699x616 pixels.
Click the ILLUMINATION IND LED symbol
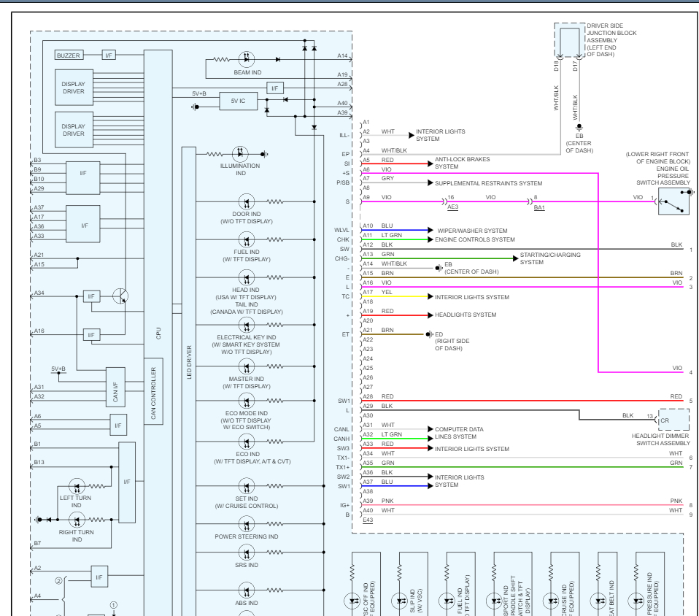[241, 154]
